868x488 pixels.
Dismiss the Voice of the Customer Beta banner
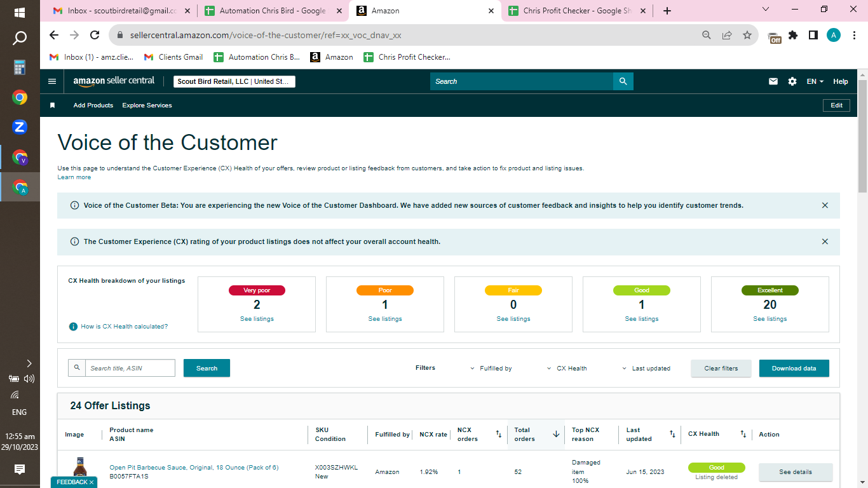click(825, 205)
